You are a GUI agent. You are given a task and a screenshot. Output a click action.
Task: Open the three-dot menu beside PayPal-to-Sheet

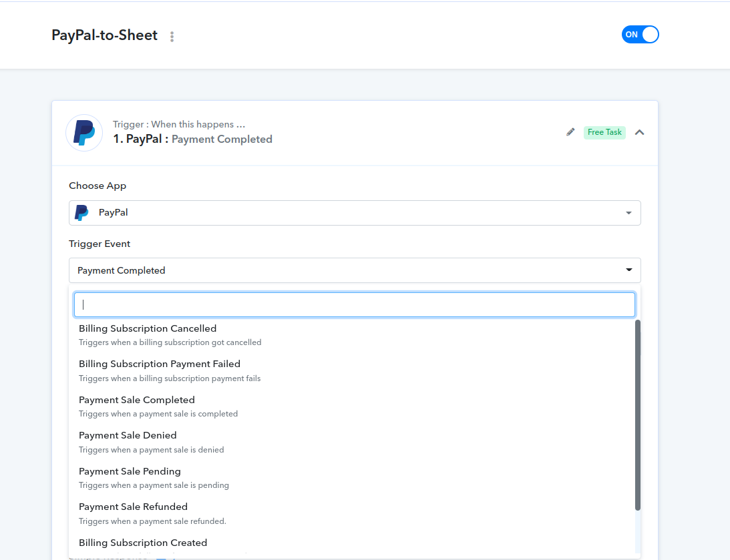172,37
